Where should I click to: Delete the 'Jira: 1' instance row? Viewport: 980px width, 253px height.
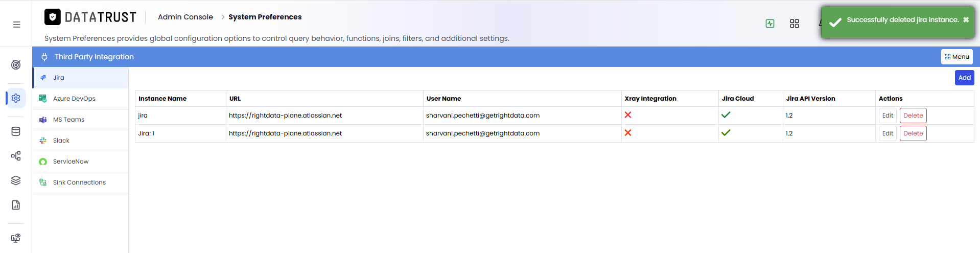tap(913, 133)
